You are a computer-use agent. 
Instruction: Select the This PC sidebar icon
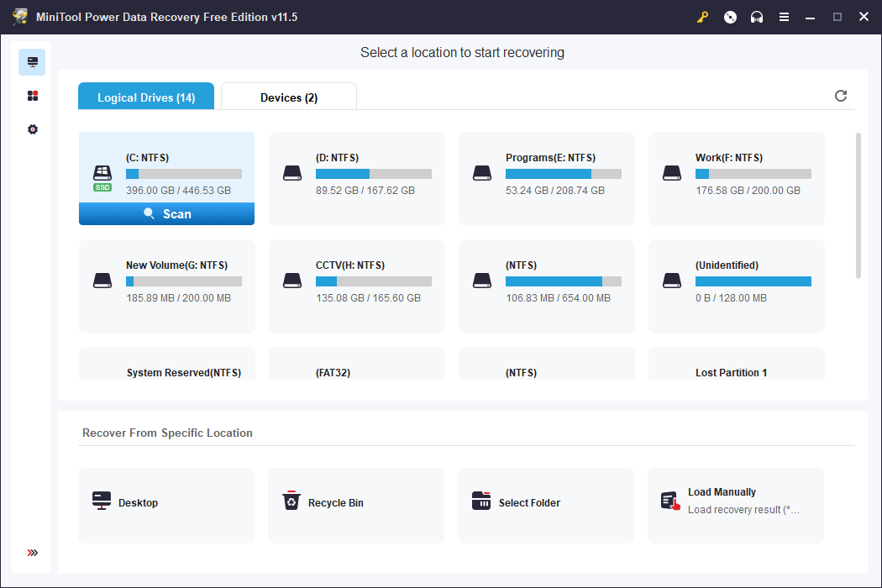[32, 62]
